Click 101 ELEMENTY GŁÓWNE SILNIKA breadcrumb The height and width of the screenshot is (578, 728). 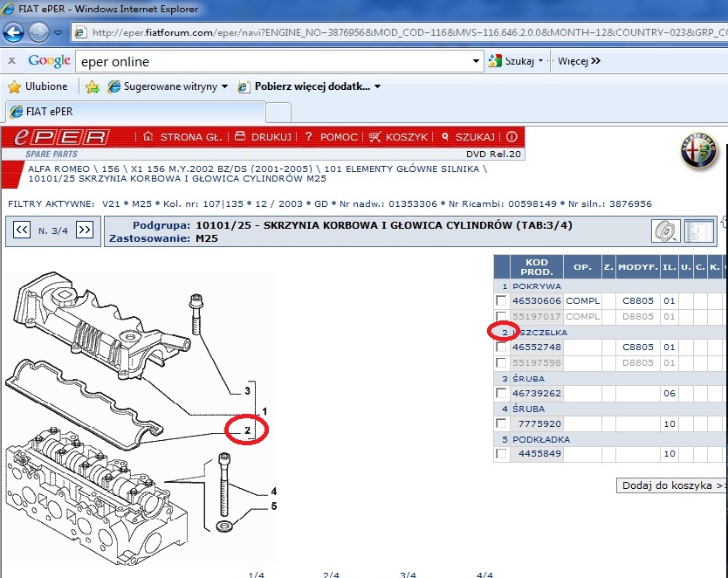coord(402,169)
